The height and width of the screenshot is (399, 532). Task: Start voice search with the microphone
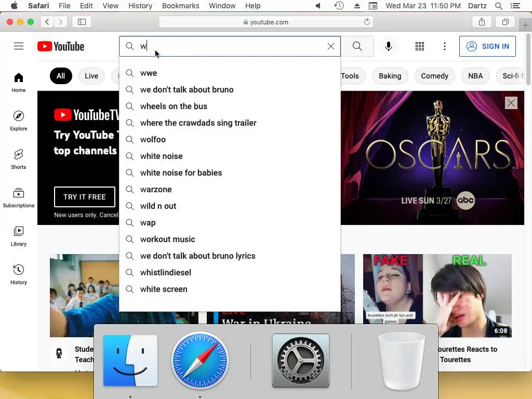389,46
